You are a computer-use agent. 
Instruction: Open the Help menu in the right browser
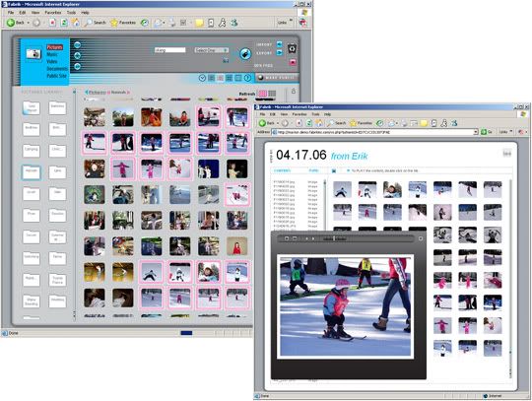point(327,114)
